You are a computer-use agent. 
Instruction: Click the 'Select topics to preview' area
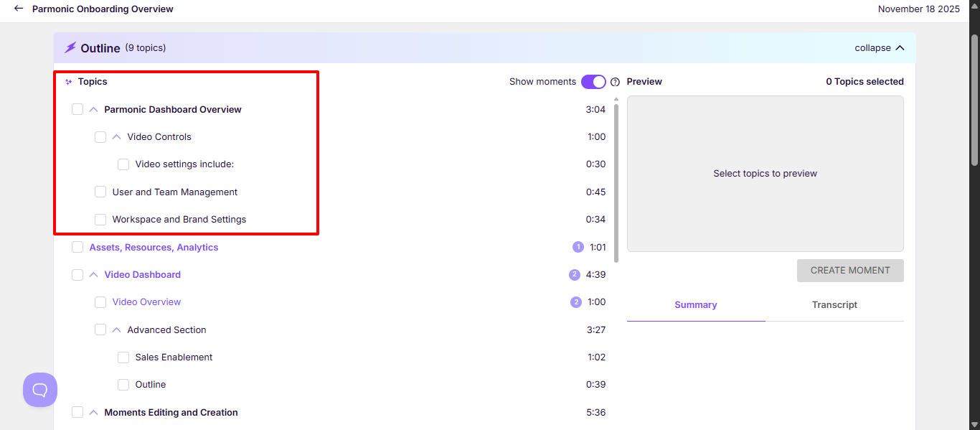(765, 174)
